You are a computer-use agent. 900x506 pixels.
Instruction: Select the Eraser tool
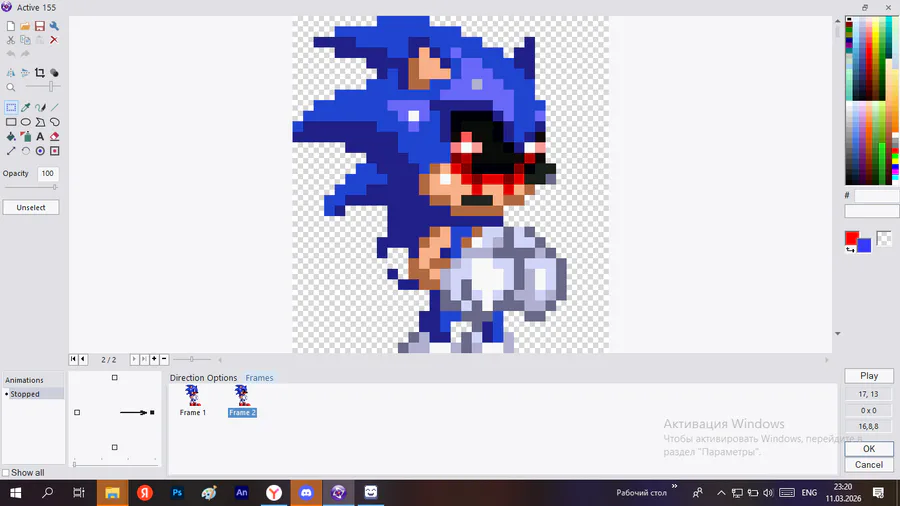click(54, 137)
